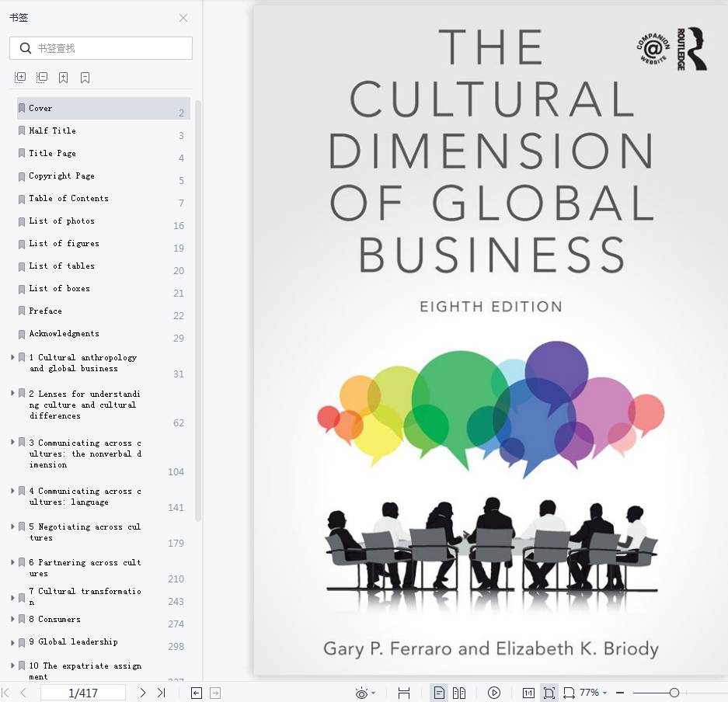Expand chapter 3 nonverbal dimension bookmark
This screenshot has height=702, width=728.
click(12, 442)
